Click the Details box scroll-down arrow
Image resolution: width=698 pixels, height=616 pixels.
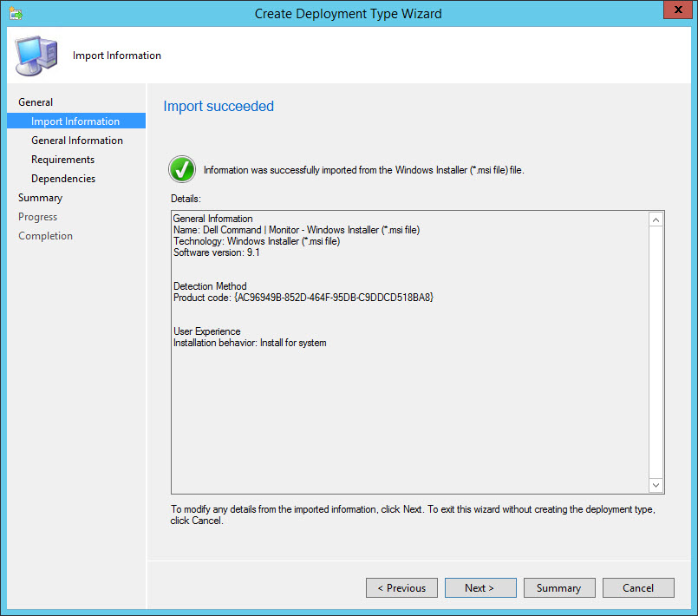click(656, 485)
